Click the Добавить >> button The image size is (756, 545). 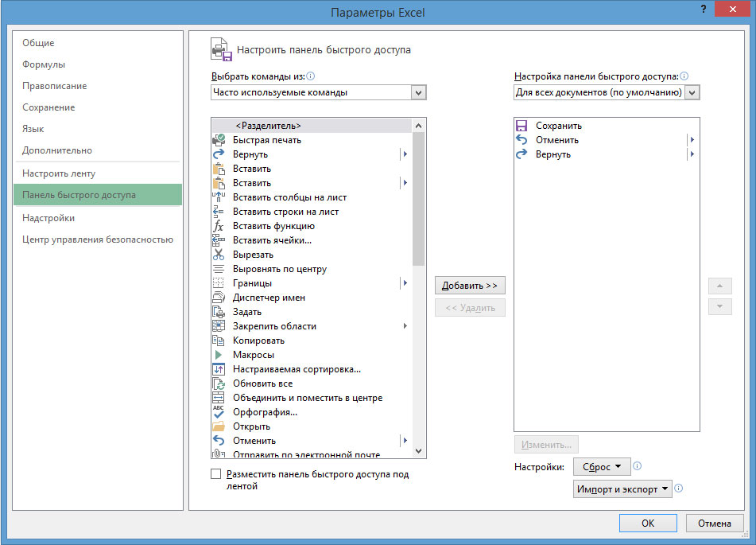click(x=470, y=286)
